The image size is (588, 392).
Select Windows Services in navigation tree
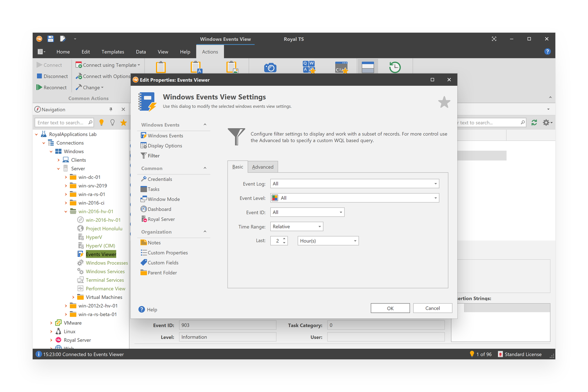point(105,272)
